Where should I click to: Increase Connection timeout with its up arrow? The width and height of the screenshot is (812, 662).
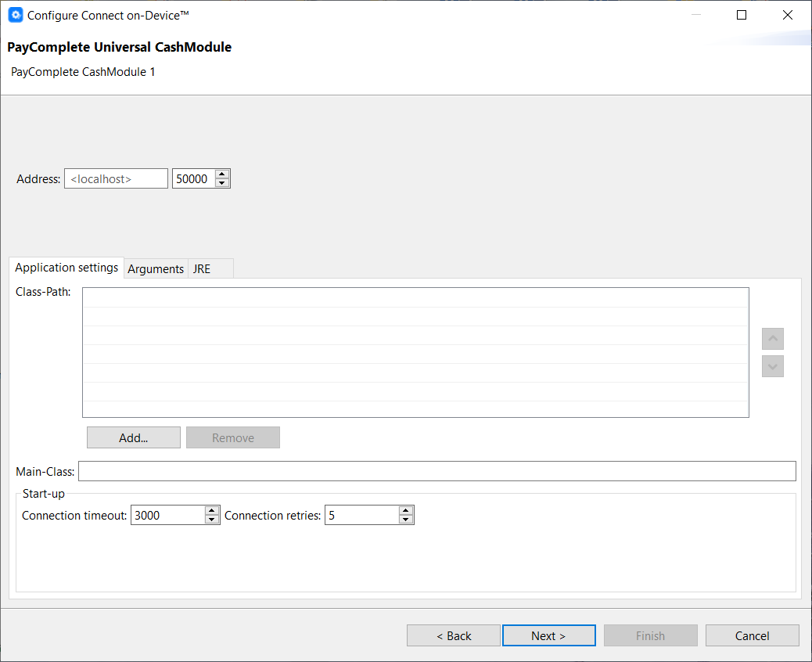pyautogui.click(x=211, y=510)
